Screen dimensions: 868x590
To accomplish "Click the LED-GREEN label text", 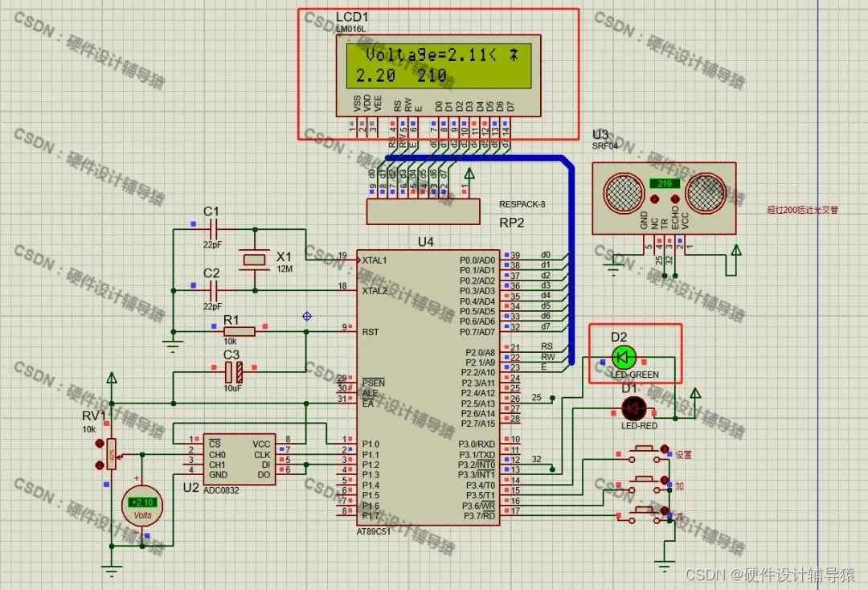I will [634, 375].
